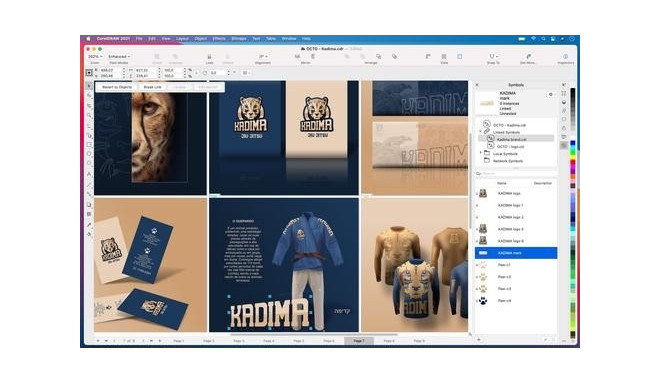Open the Bitmaps menu
This screenshot has height=384, width=660.
[x=239, y=39]
